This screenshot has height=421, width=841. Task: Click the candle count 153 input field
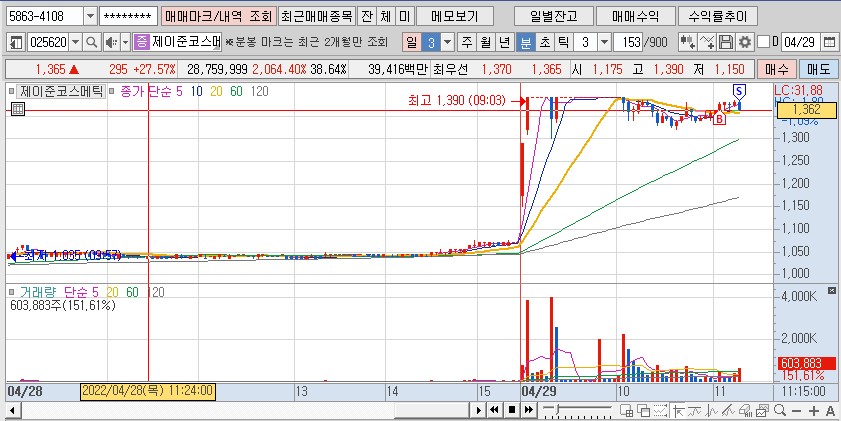pyautogui.click(x=628, y=42)
